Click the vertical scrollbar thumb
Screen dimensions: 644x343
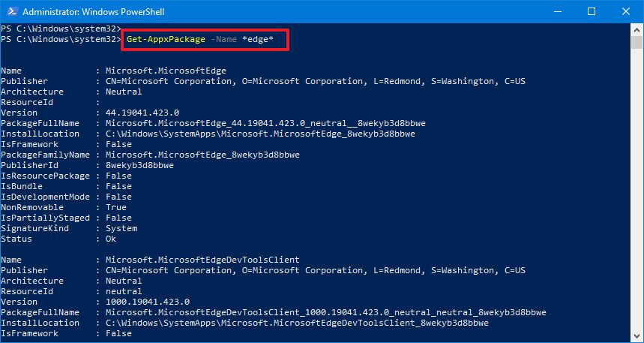point(637,41)
